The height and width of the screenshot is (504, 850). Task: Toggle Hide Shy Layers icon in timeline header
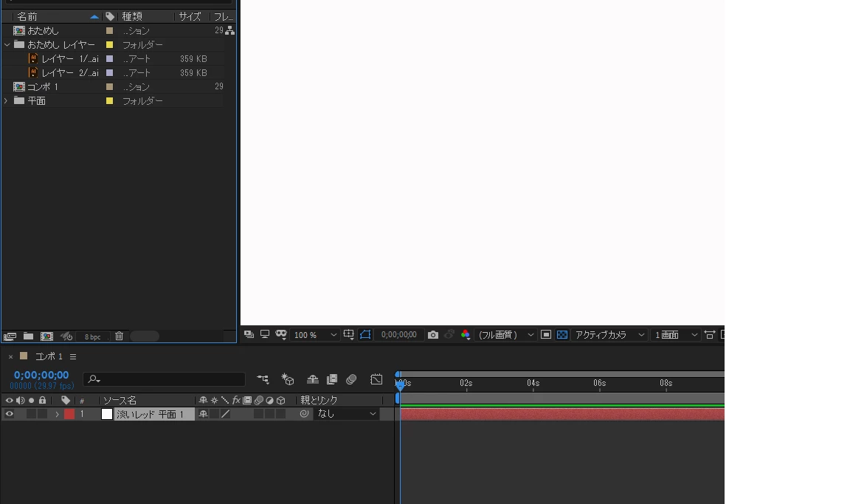click(312, 379)
